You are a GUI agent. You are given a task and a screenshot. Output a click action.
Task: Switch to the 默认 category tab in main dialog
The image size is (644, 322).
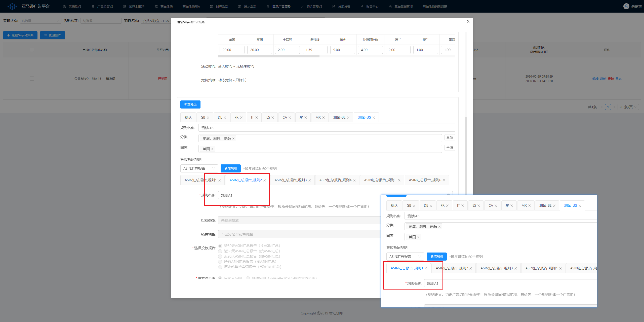pyautogui.click(x=188, y=118)
